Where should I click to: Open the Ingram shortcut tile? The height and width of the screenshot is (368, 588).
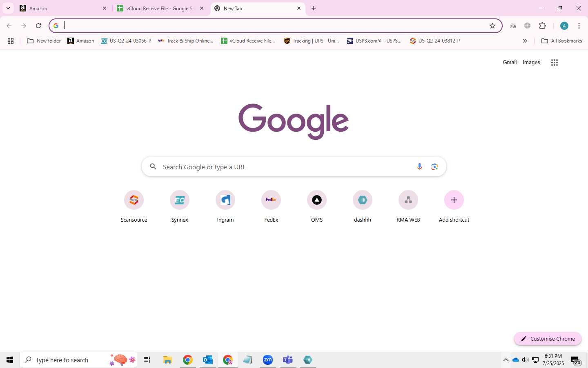(225, 206)
